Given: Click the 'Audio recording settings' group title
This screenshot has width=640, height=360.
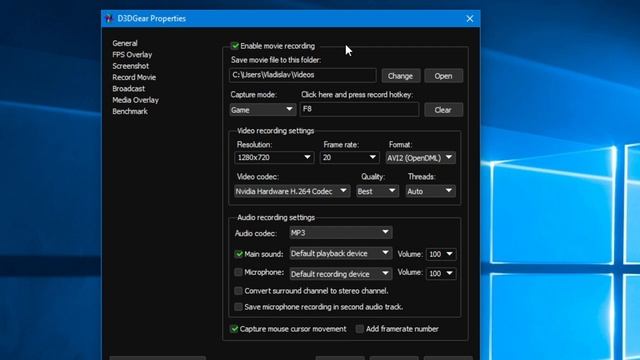Looking at the screenshot, I should pos(276,218).
